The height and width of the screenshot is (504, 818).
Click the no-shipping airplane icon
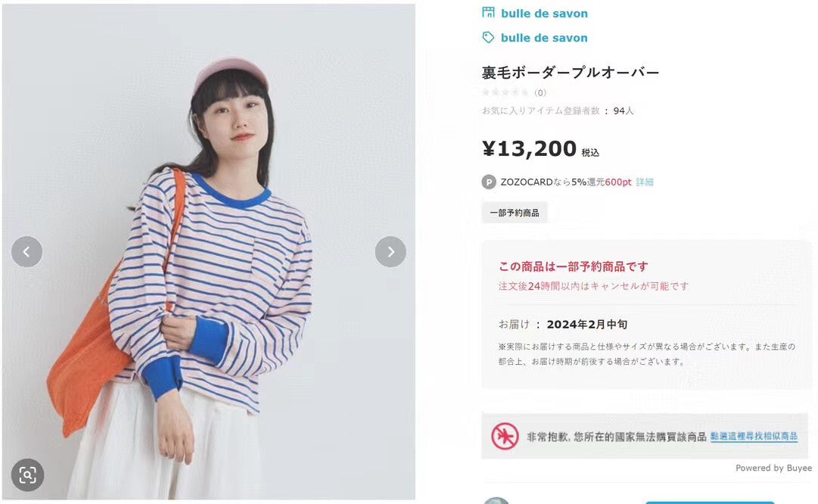[505, 436]
